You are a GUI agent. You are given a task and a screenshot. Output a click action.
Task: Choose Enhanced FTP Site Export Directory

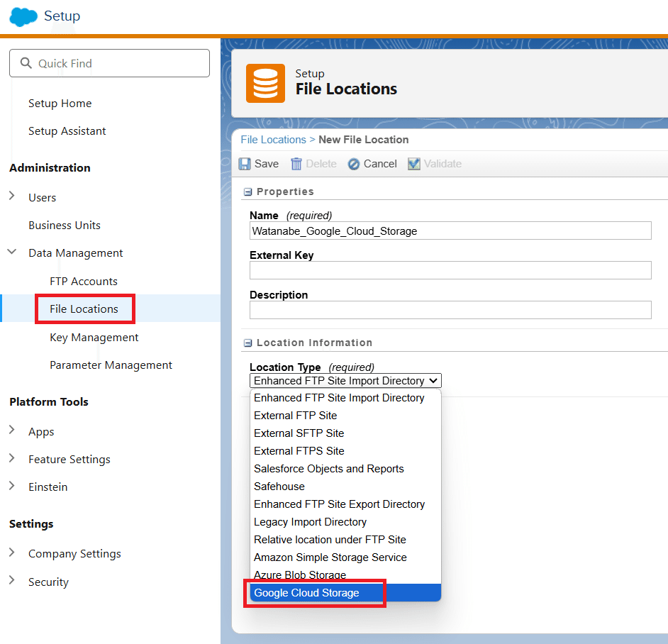345,504
